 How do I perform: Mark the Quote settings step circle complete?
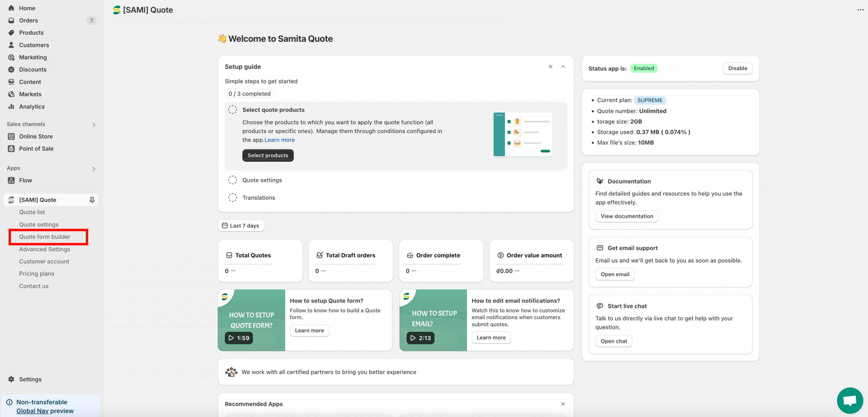pyautogui.click(x=233, y=180)
